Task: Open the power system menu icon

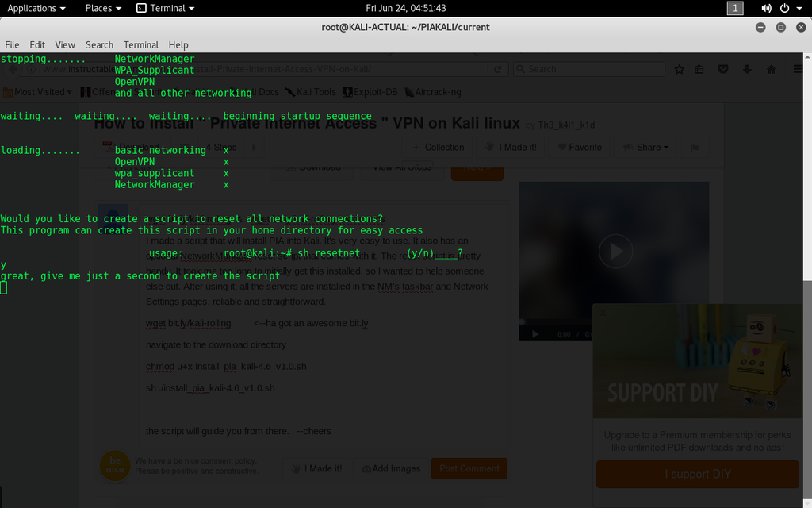Action: coord(784,8)
